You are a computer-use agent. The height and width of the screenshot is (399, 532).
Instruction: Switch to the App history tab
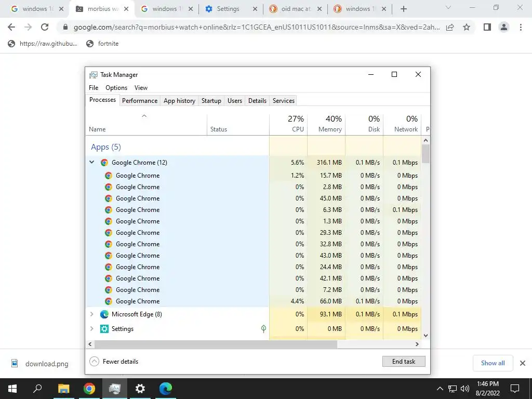click(179, 100)
